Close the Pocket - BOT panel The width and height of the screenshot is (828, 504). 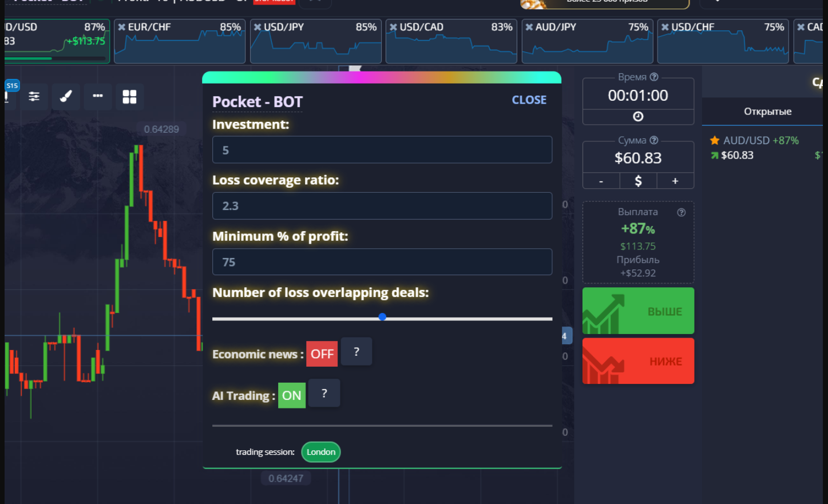[529, 100]
